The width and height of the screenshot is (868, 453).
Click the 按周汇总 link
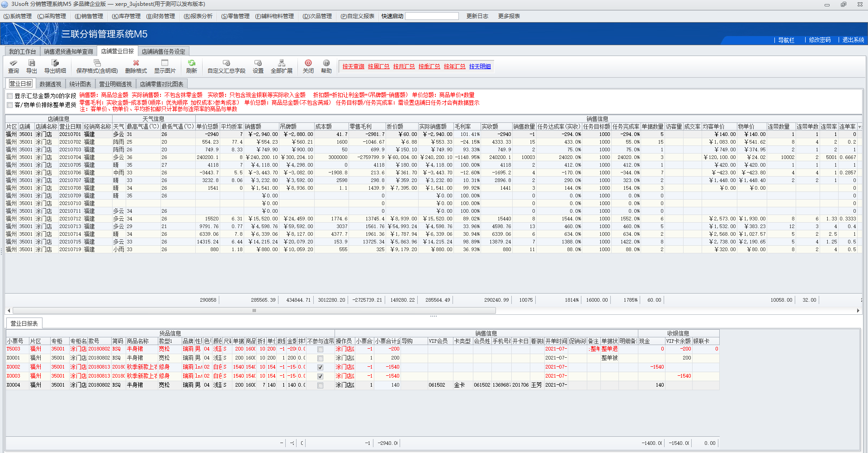[x=378, y=66]
